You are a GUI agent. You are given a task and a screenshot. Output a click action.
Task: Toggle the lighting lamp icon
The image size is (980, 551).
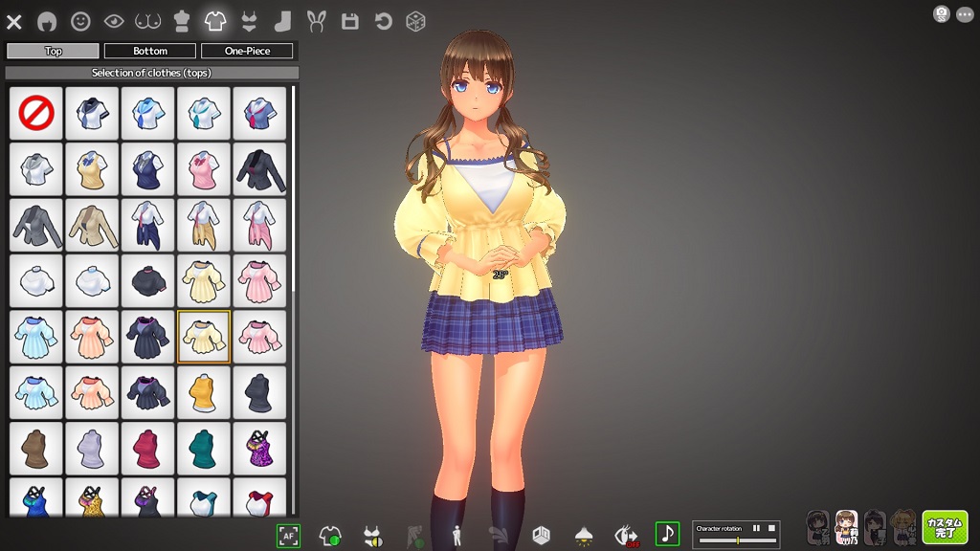pyautogui.click(x=583, y=535)
